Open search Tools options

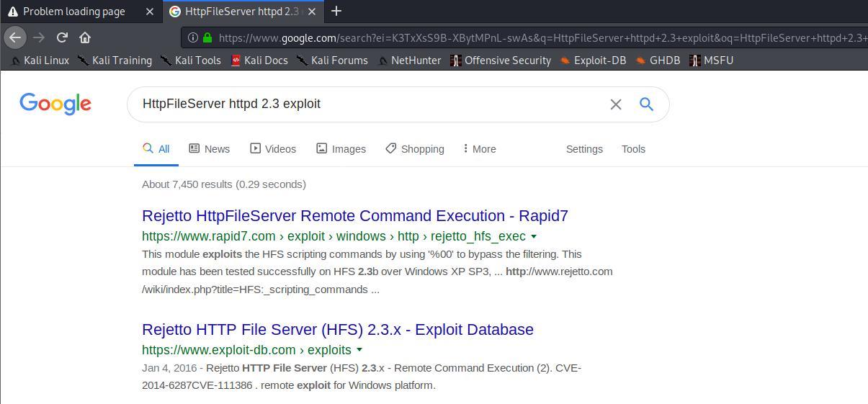633,149
